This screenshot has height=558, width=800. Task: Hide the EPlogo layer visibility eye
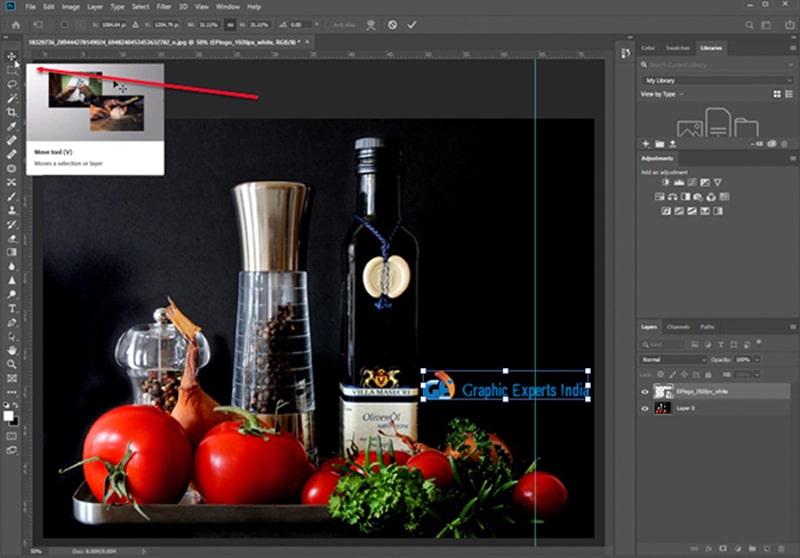(645, 392)
